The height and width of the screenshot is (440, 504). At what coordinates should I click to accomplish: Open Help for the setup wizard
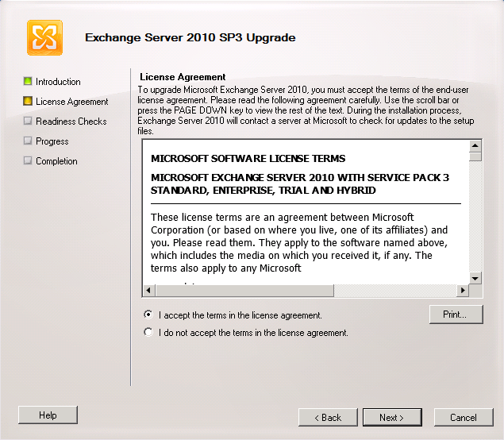coord(48,415)
